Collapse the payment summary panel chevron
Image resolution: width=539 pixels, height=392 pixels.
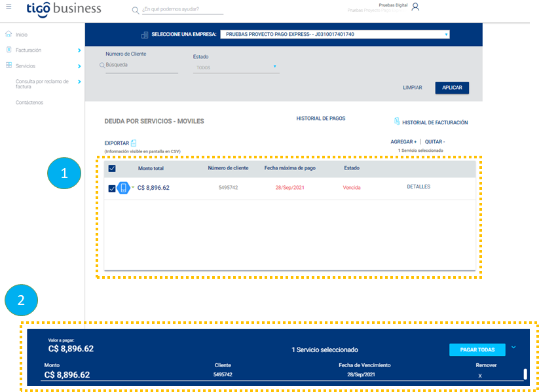(513, 347)
